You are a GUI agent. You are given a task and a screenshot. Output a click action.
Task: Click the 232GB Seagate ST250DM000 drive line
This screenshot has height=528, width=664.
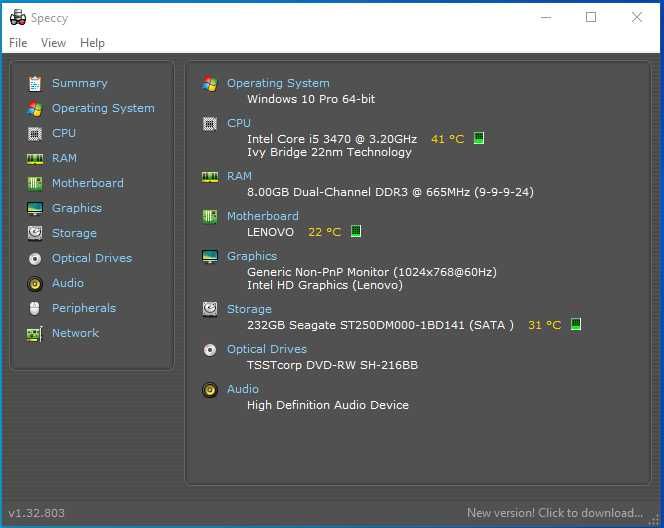click(x=380, y=325)
